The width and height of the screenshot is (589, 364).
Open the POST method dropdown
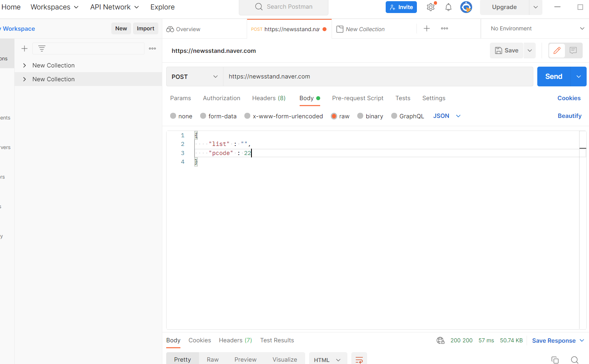click(x=195, y=77)
